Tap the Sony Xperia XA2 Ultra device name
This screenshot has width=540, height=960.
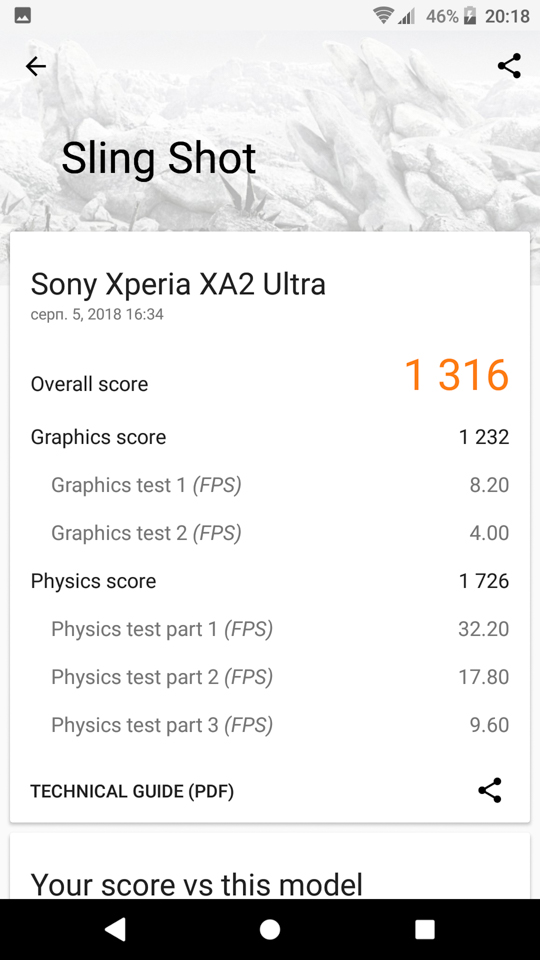[178, 285]
